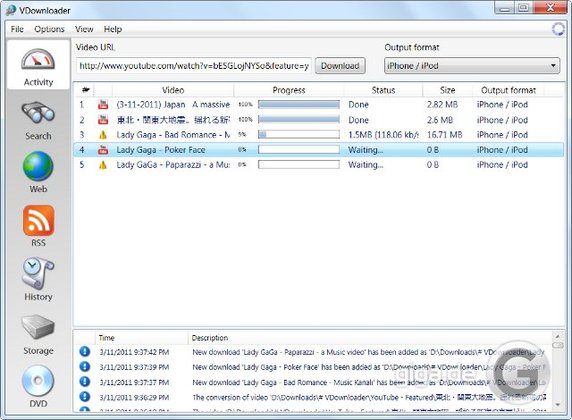The width and height of the screenshot is (572, 420).
Task: Open the RSS feed icon
Action: click(38, 220)
